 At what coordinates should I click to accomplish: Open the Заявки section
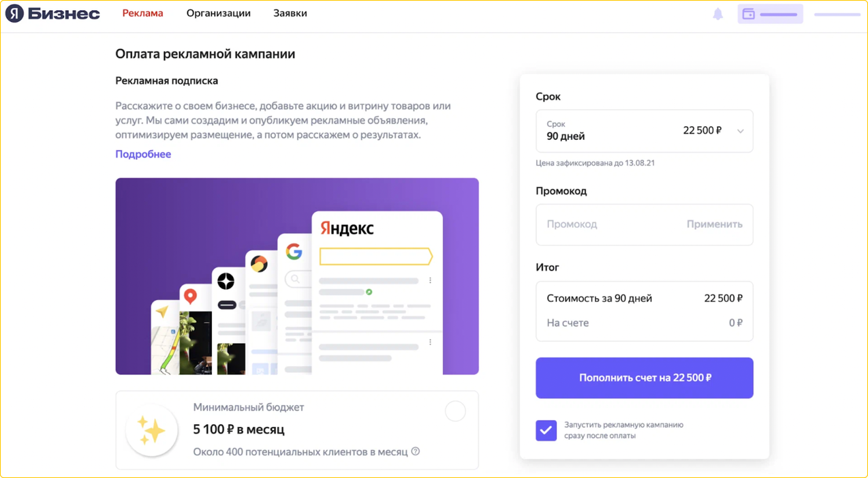point(289,12)
